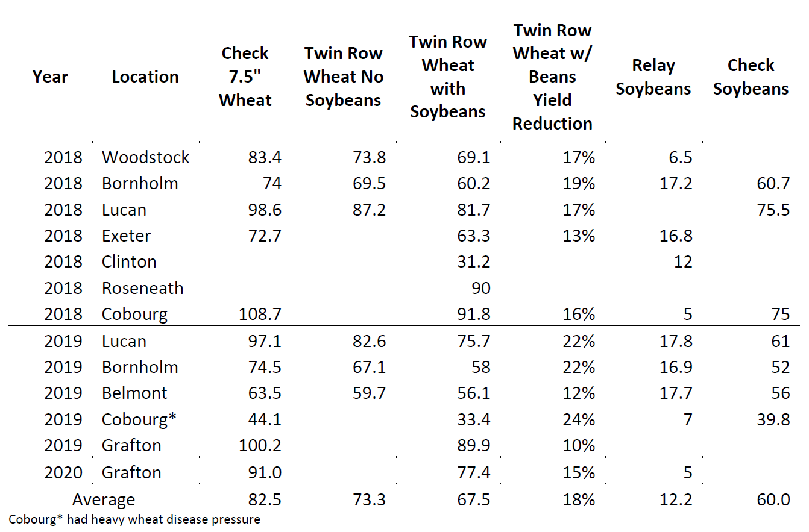
Task: Click the Year column header
Action: point(50,77)
